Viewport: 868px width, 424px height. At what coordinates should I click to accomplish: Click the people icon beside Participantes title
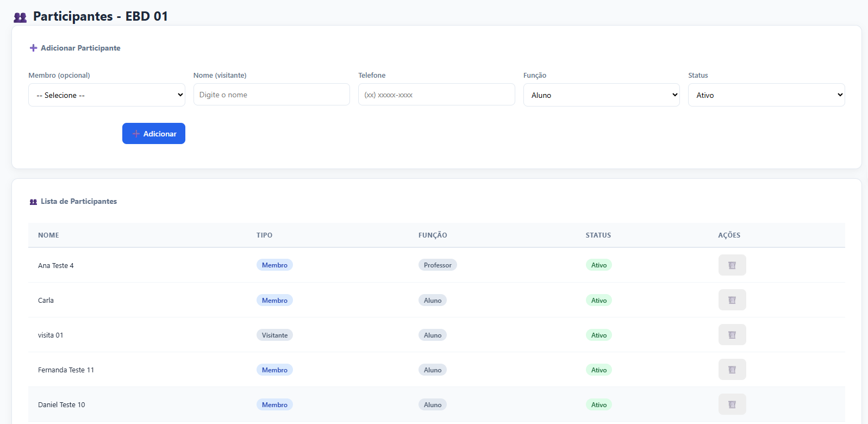[20, 17]
